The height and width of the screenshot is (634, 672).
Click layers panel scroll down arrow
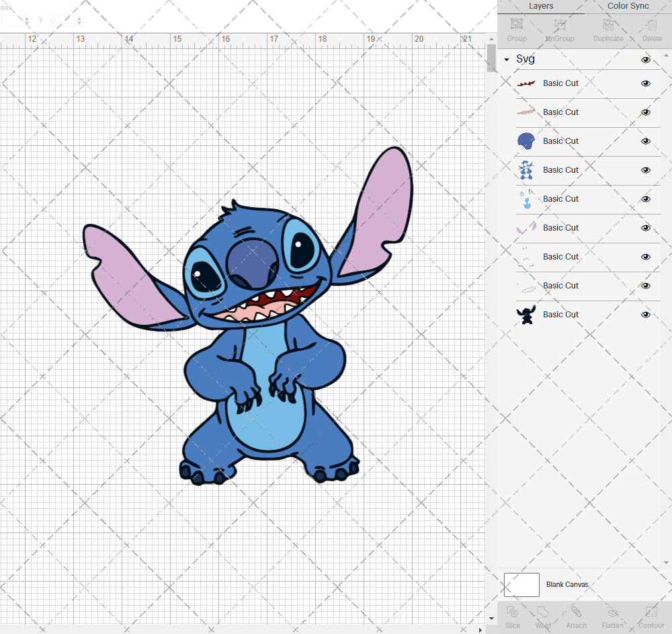pyautogui.click(x=666, y=563)
